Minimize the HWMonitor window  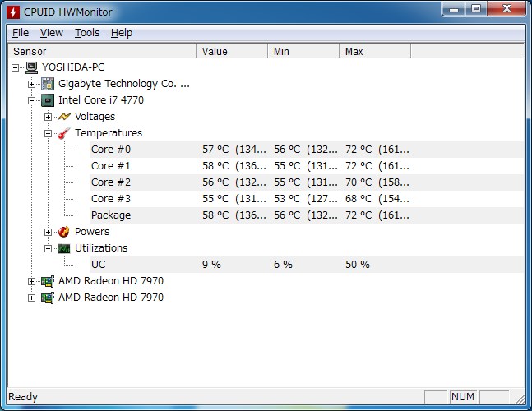(454, 8)
